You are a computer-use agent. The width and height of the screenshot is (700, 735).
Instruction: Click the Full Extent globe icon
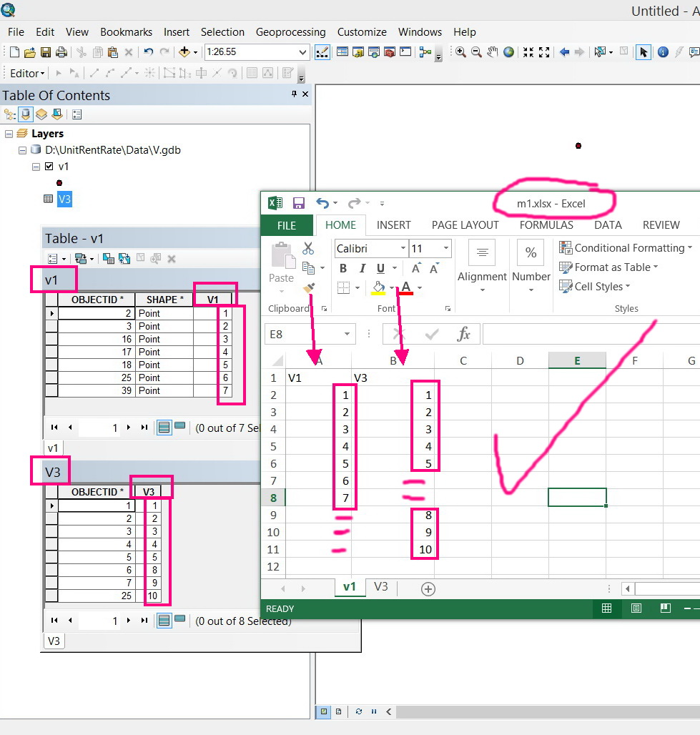click(x=508, y=52)
